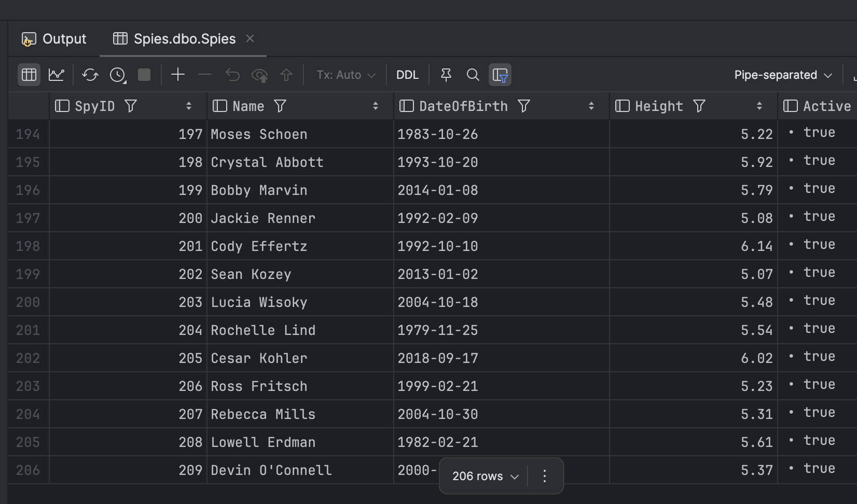View the table DDL definition
The width and height of the screenshot is (857, 504).
coord(408,74)
